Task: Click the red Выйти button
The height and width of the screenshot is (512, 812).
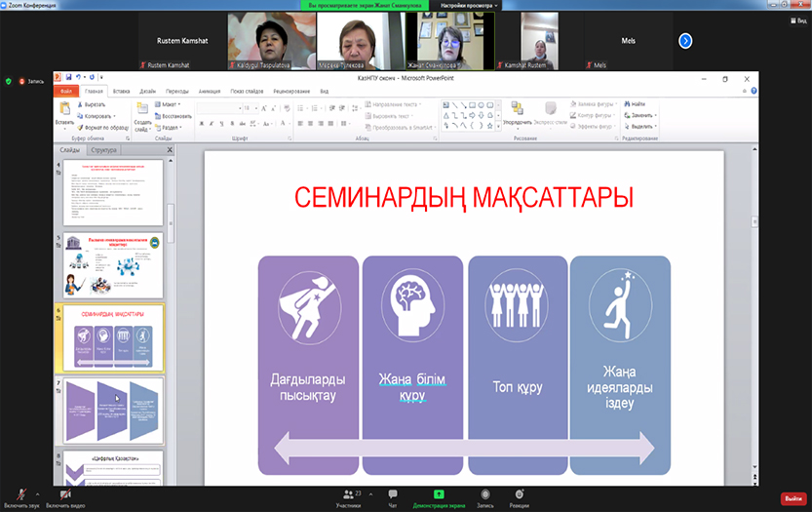Action: click(x=793, y=498)
